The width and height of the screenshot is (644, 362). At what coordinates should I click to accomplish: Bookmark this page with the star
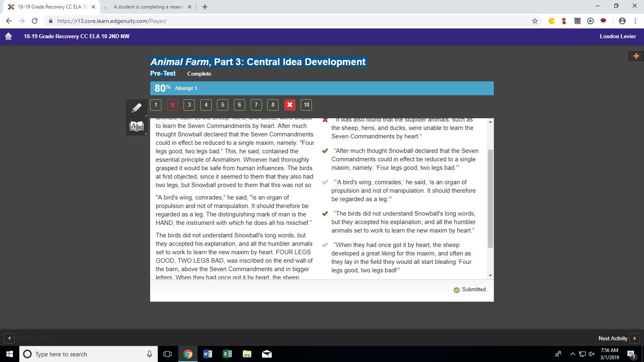tap(535, 21)
